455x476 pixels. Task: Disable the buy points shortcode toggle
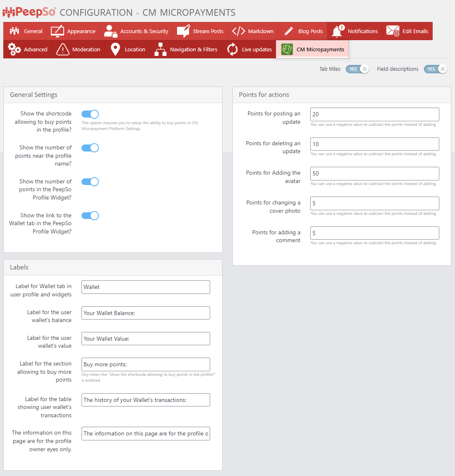coord(90,114)
